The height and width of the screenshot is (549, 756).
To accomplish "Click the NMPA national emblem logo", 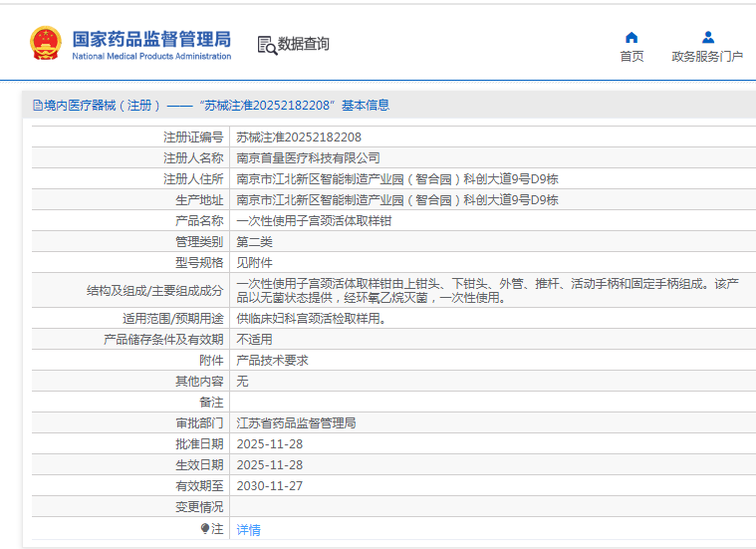I will (x=45, y=44).
